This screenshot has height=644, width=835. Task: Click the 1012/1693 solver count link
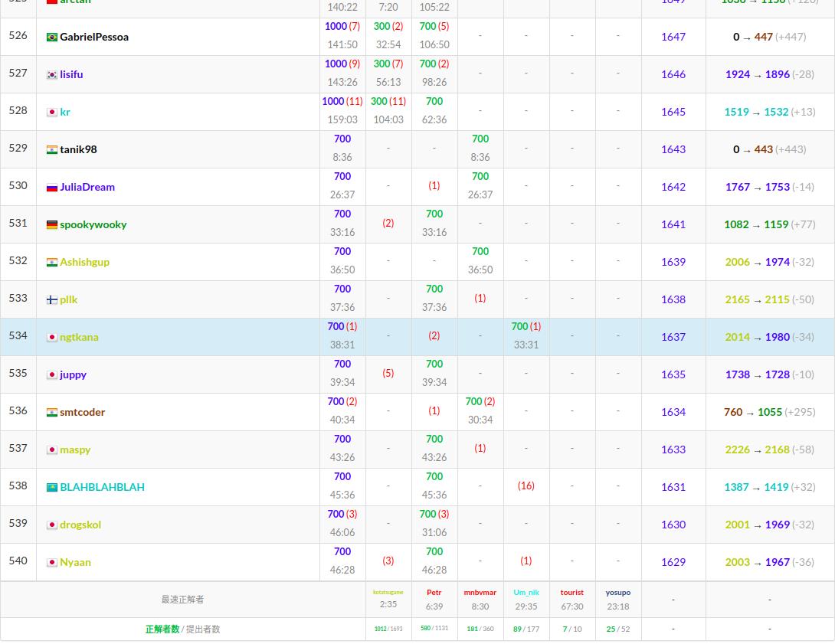[x=388, y=629]
